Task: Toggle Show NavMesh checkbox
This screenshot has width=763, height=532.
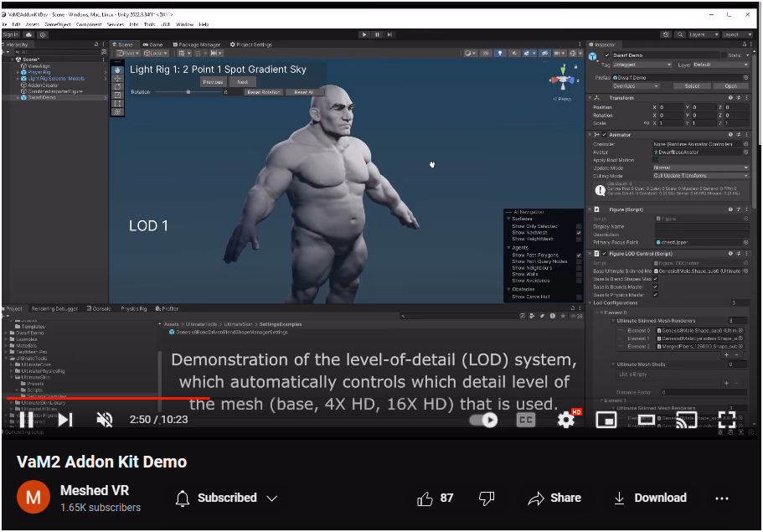Action: click(579, 233)
